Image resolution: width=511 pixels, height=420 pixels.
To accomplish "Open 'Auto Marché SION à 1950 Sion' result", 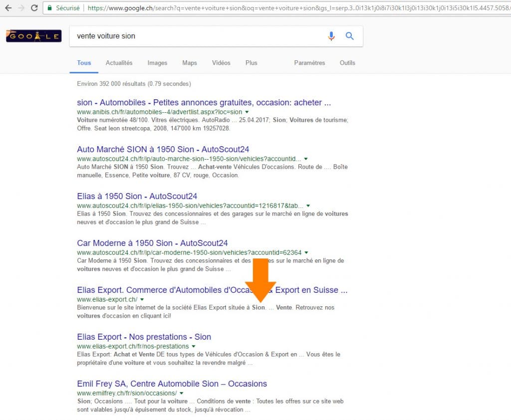I will [x=163, y=149].
